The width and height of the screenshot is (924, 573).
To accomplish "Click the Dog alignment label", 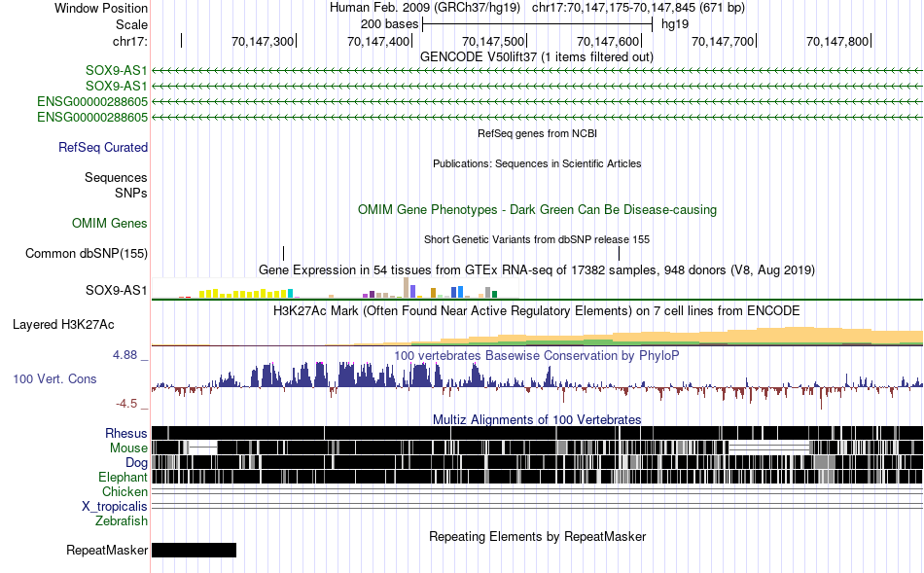I will pyautogui.click(x=136, y=463).
